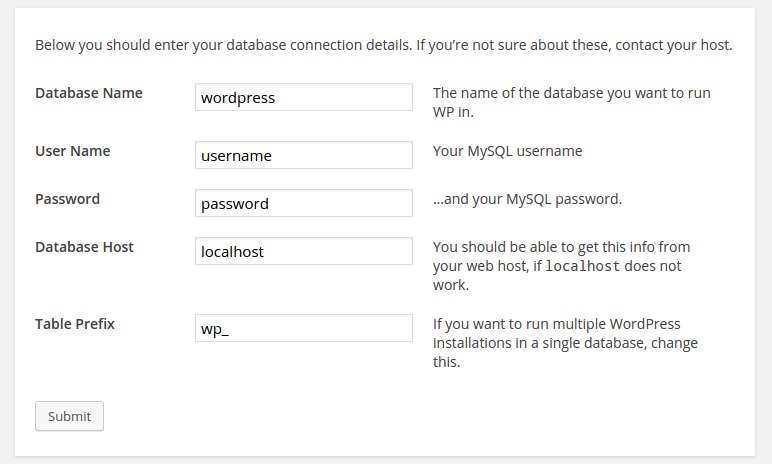Screen dimensions: 772x464
Task: Click the Database Host label
Action: (x=84, y=247)
